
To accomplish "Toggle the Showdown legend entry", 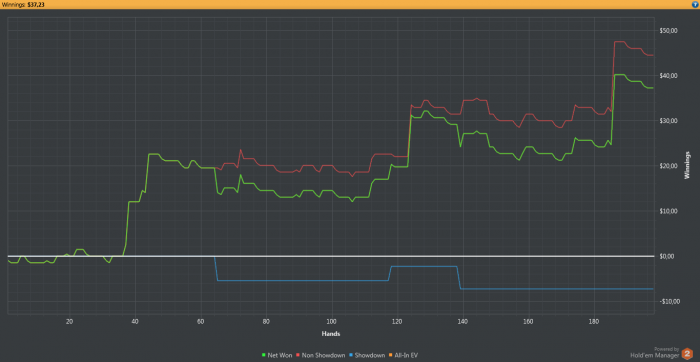I will pos(367,355).
